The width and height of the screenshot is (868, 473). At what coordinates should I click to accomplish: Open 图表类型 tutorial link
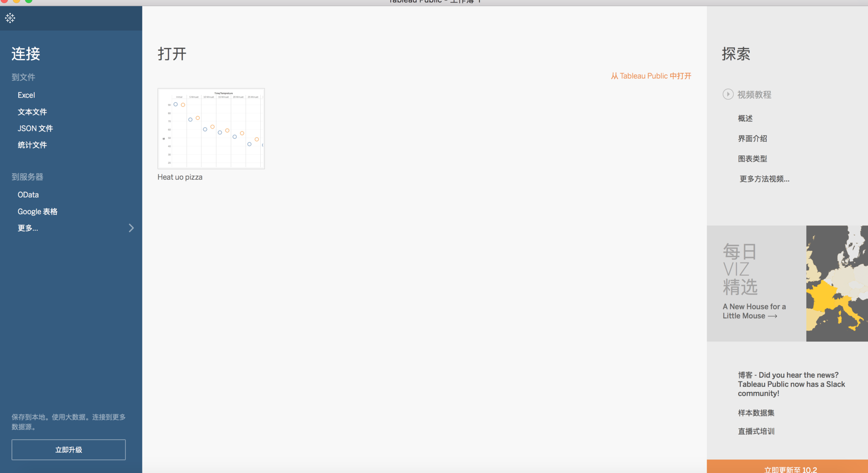[x=752, y=159]
